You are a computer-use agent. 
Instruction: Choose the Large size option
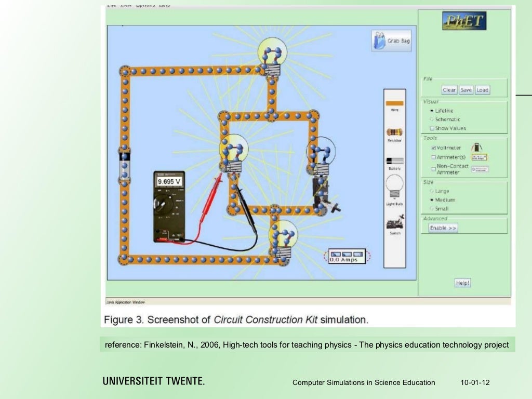click(432, 191)
